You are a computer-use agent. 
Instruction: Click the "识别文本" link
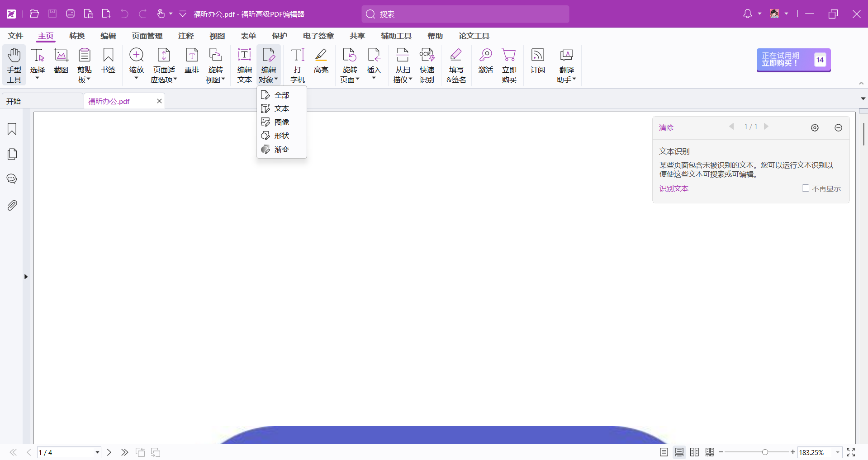[674, 188]
